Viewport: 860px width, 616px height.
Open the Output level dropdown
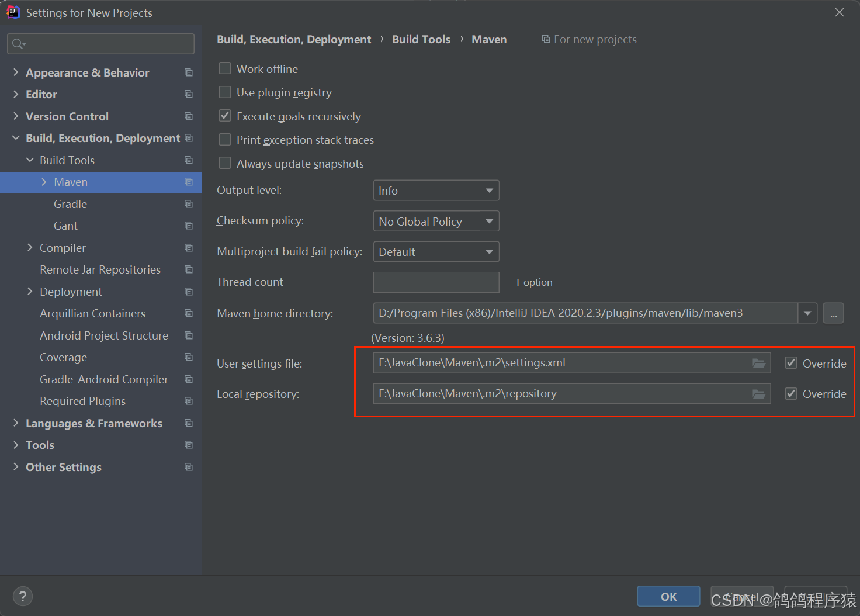pyautogui.click(x=436, y=191)
